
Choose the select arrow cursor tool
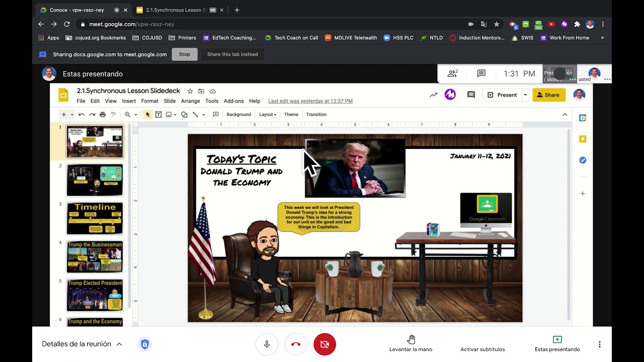tap(148, 115)
